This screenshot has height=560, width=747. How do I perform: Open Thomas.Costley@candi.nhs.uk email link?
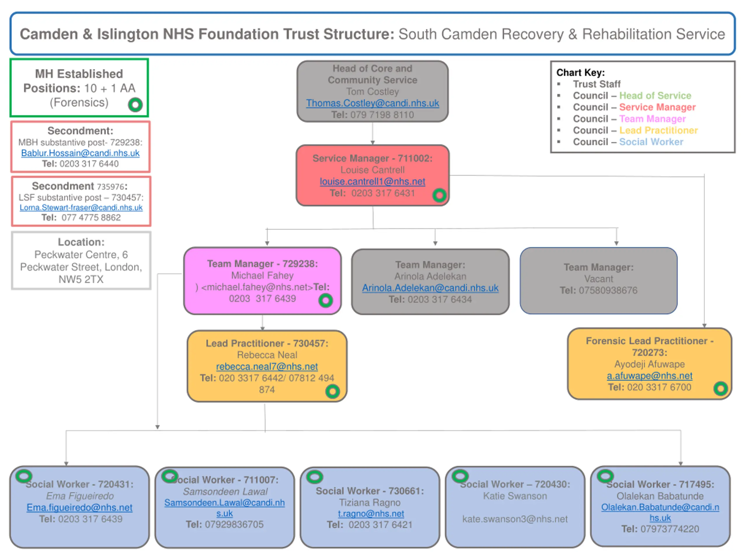[x=372, y=103]
